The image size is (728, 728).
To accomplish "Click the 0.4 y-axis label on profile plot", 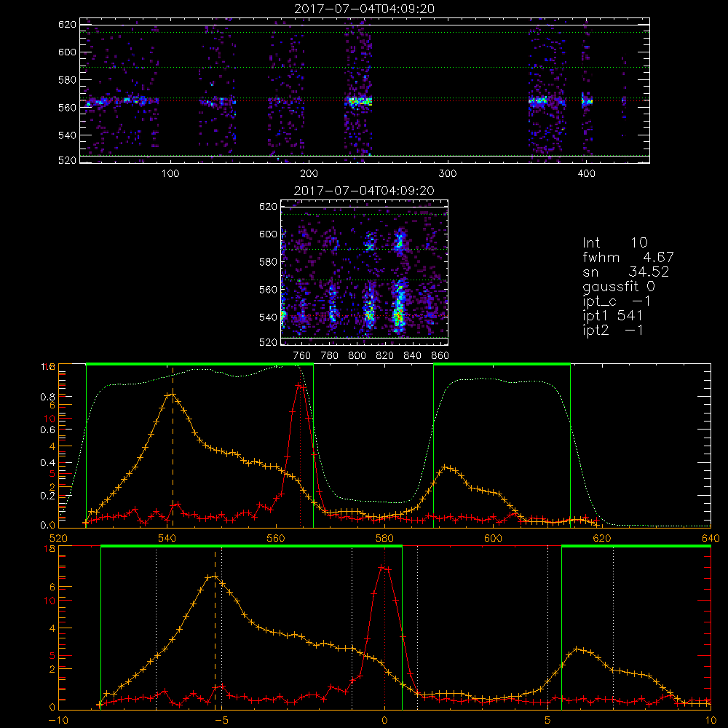I will coord(48,462).
